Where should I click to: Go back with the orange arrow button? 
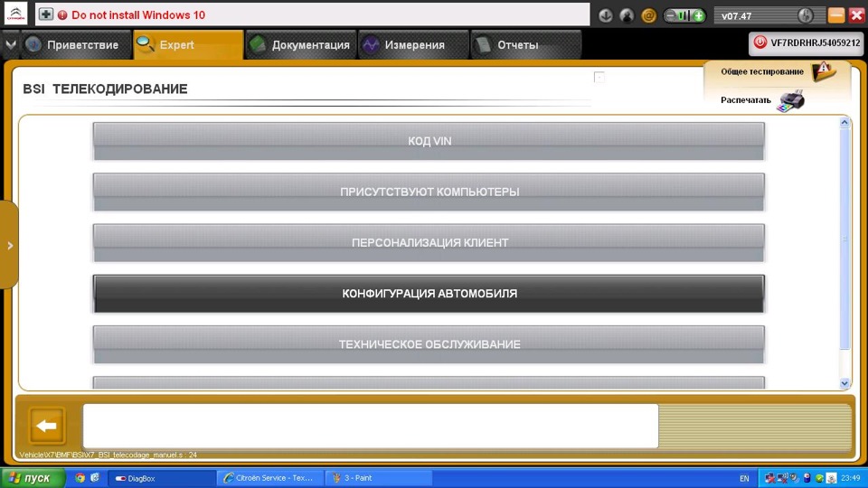click(47, 426)
